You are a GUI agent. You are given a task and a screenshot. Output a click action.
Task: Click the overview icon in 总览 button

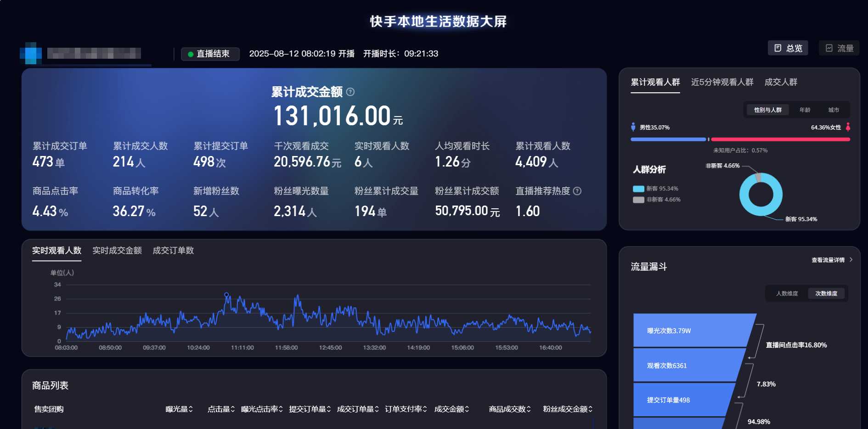[778, 48]
